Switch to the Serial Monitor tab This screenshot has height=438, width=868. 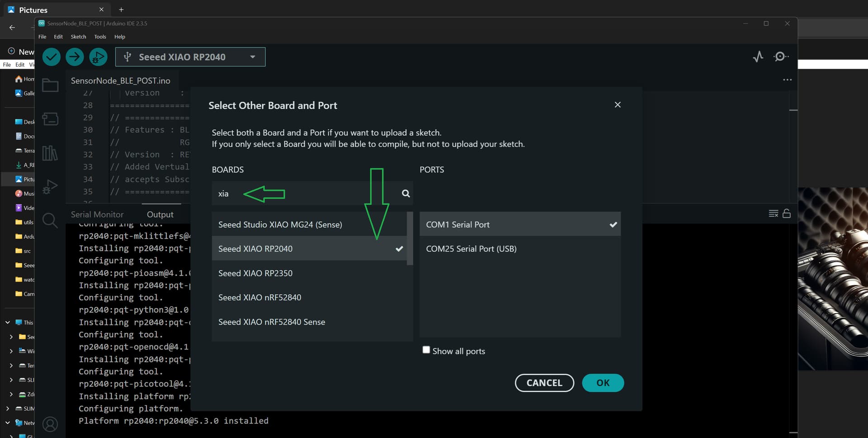97,214
